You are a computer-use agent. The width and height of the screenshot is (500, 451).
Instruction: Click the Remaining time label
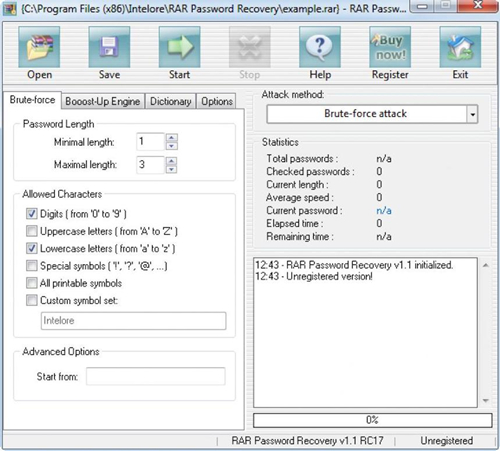[300, 237]
